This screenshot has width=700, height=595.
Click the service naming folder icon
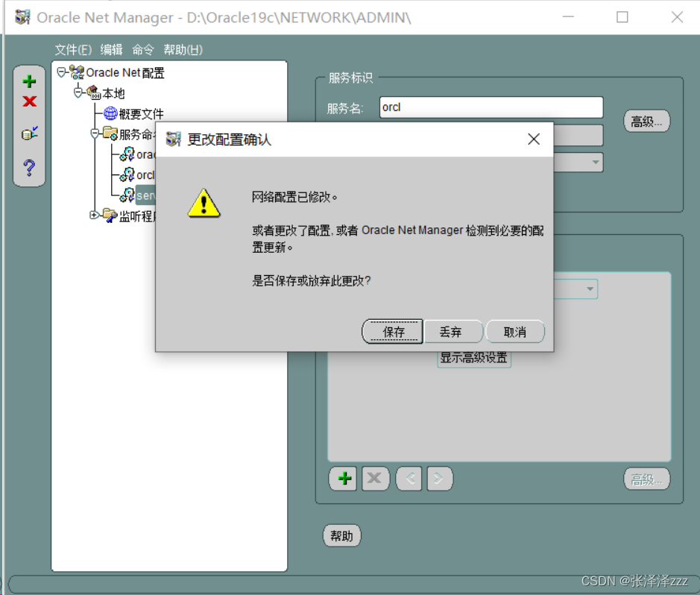[110, 133]
